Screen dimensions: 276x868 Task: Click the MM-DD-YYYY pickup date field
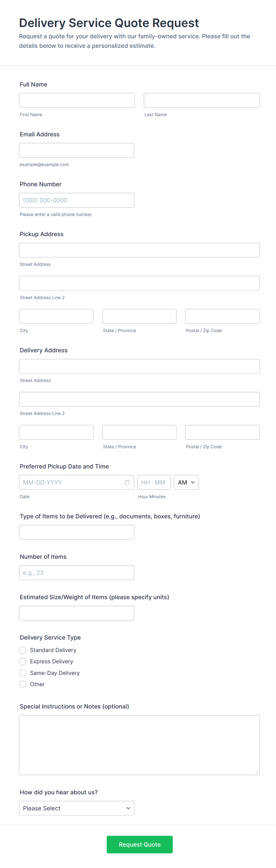pyautogui.click(x=71, y=482)
